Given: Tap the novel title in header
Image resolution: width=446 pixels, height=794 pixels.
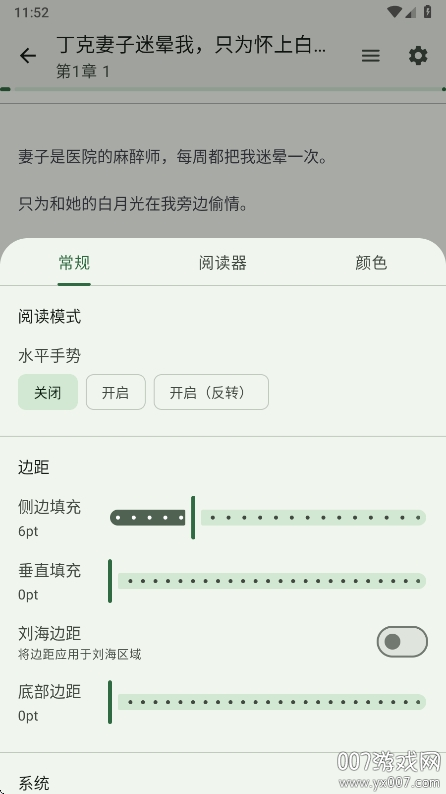Looking at the screenshot, I should [x=191, y=45].
